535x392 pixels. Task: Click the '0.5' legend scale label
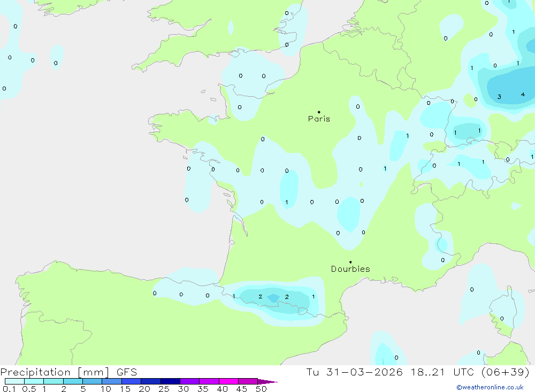(29, 389)
